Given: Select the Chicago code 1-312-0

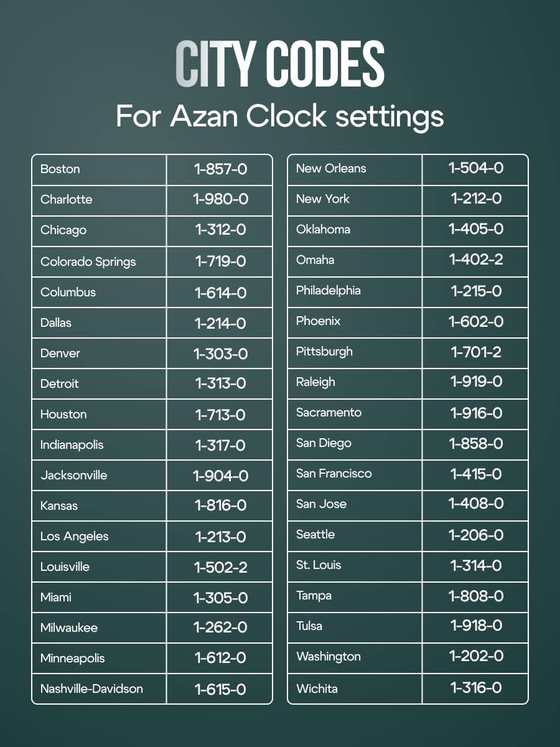Looking at the screenshot, I should tap(220, 230).
